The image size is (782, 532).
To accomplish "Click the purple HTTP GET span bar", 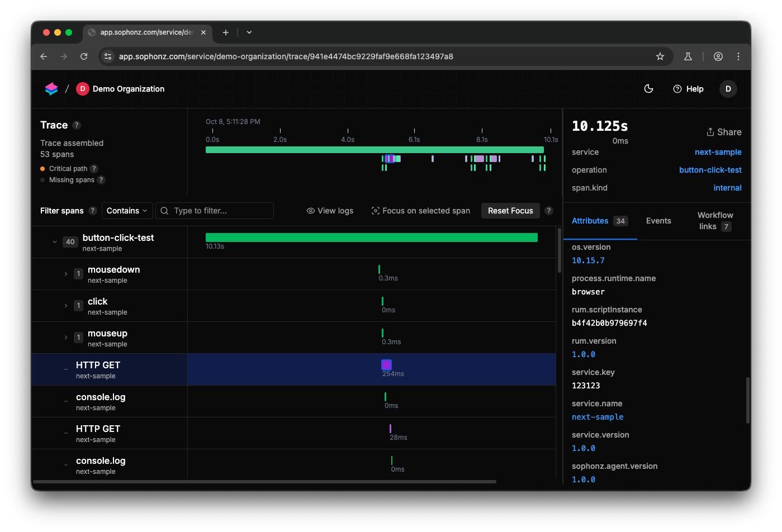I will pyautogui.click(x=386, y=365).
